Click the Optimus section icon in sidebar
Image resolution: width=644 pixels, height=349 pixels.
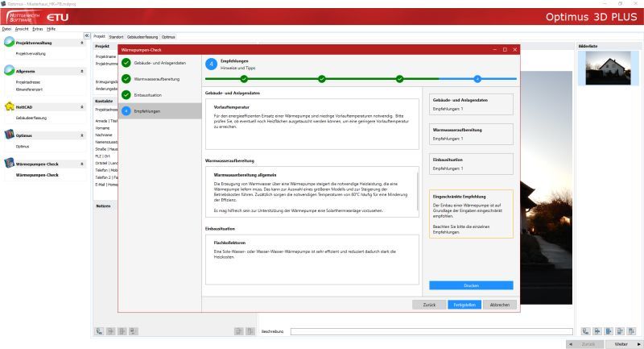click(9, 135)
